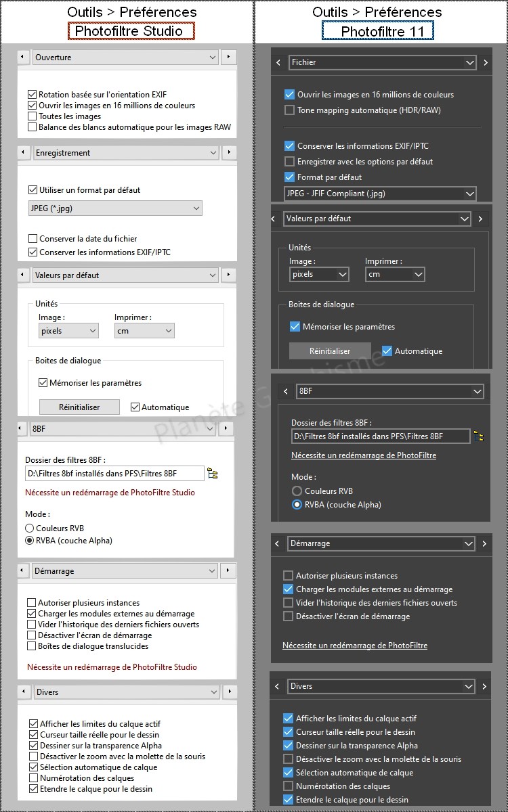
Task: Select Couleurs RVB radio in Photofiltre 11
Action: [x=297, y=491]
